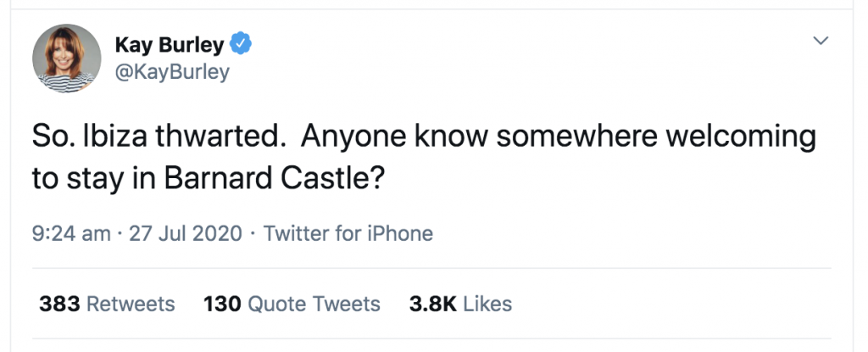
Task: Click the word Ibiza in the tweet
Action: 109,137
